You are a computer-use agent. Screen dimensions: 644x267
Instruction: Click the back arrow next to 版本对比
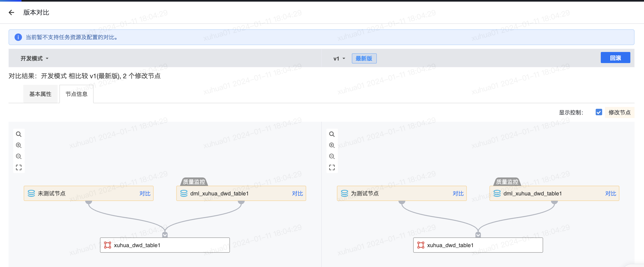click(12, 12)
